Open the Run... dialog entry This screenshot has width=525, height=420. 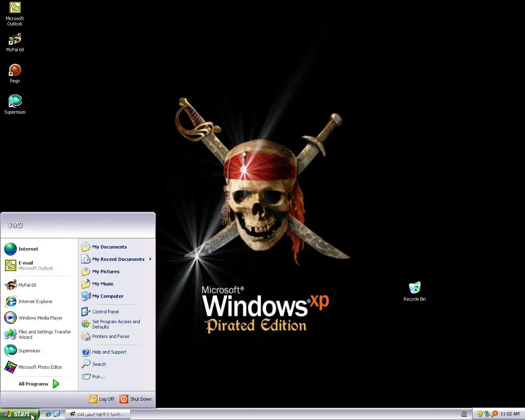(x=116, y=377)
